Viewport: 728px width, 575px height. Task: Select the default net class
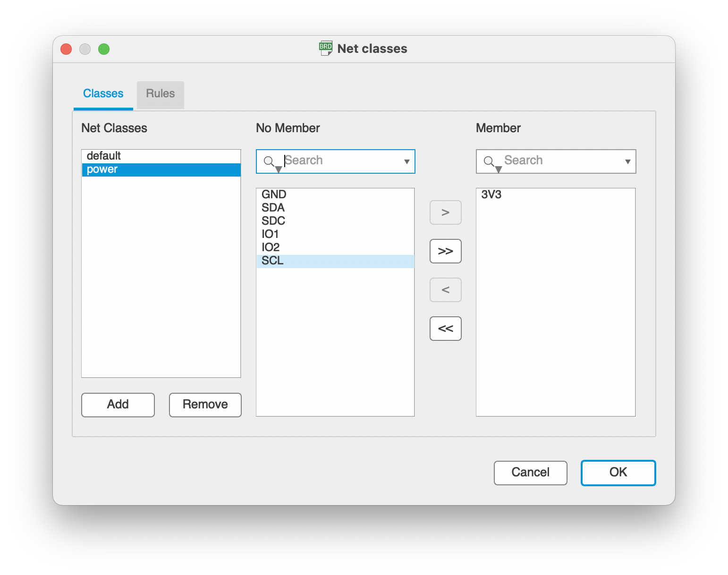click(161, 156)
